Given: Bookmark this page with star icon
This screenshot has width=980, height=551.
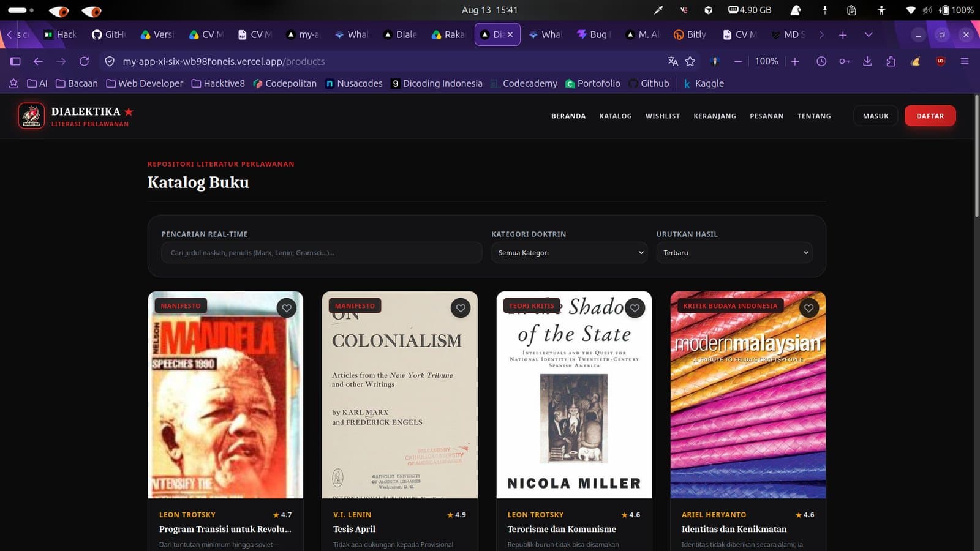Looking at the screenshot, I should pos(690,61).
